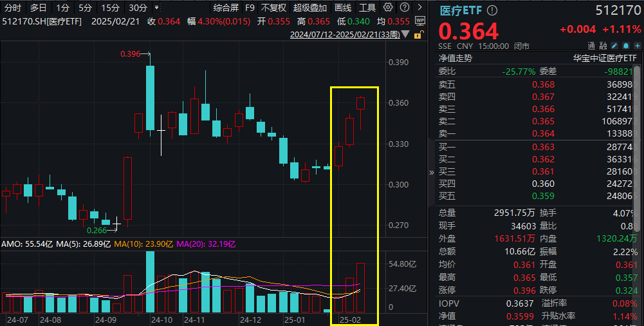
Task: Click the tallest cyan volume bar at 24-10
Action: click(x=151, y=282)
